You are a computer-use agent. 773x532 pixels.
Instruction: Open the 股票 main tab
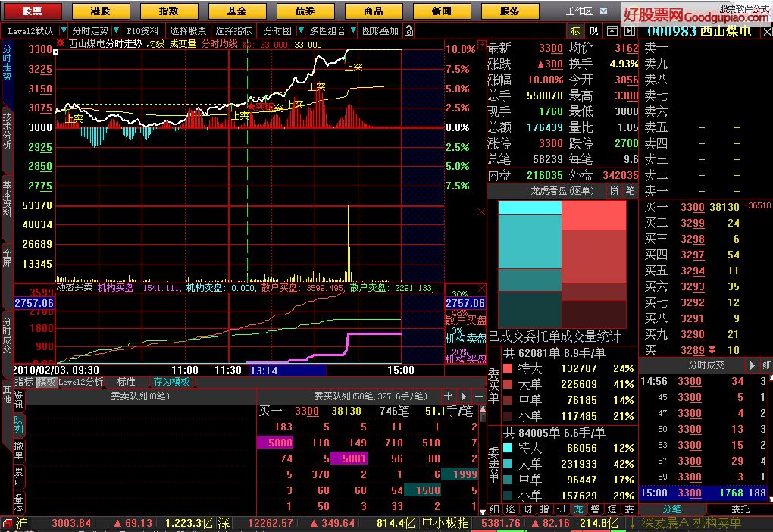(33, 11)
